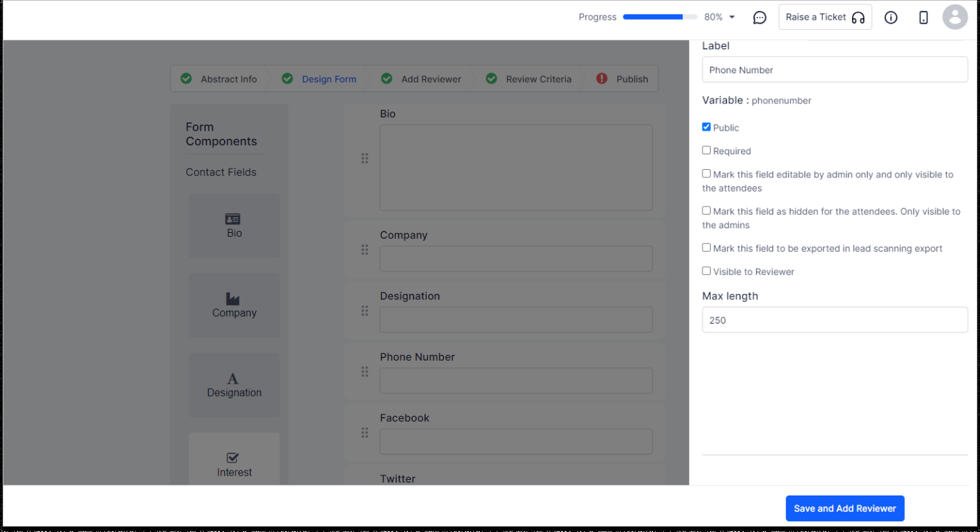Add the Designation component tile
The width and height of the screenshot is (980, 532).
click(x=234, y=385)
